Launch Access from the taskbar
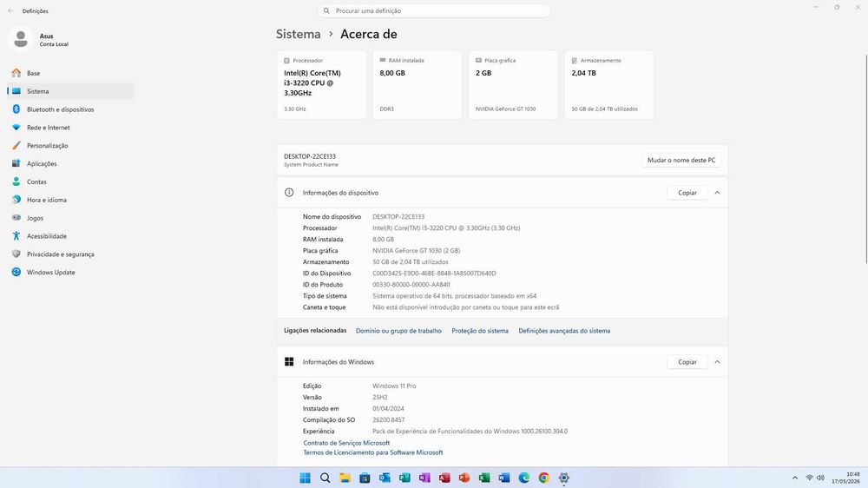This screenshot has height=488, width=868. click(x=444, y=478)
